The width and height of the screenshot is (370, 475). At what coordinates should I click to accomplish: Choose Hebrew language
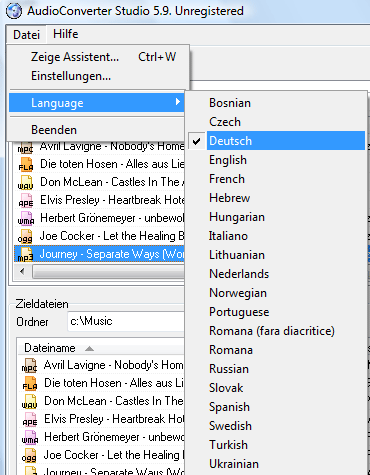(x=277, y=198)
